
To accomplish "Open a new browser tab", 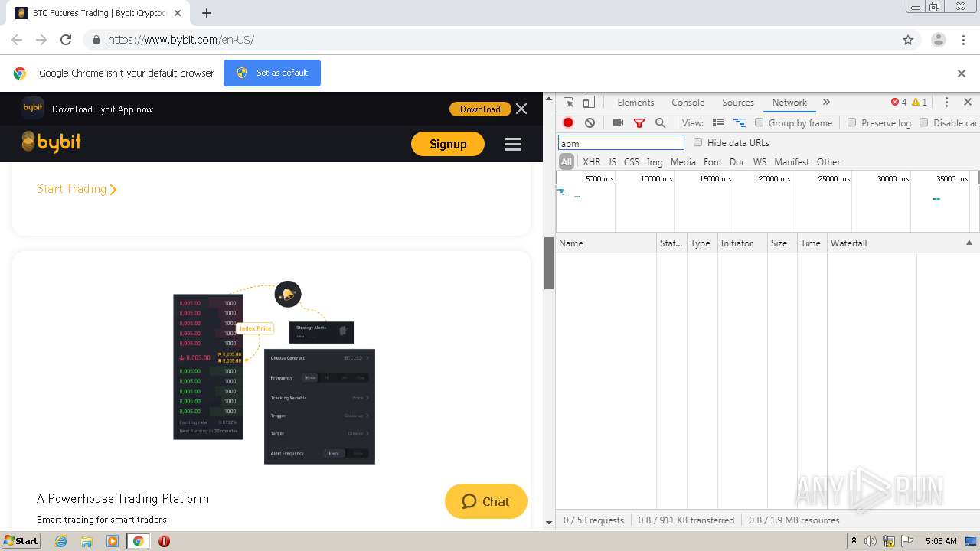I will click(207, 13).
